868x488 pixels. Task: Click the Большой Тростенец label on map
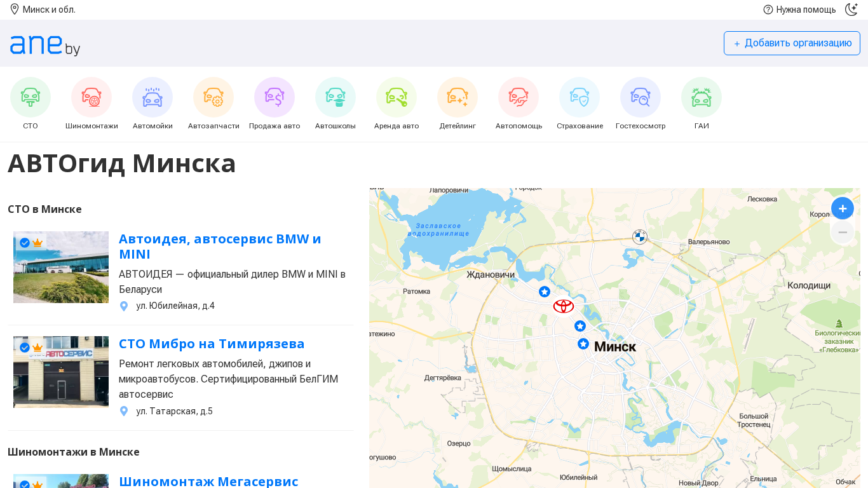[755, 420]
